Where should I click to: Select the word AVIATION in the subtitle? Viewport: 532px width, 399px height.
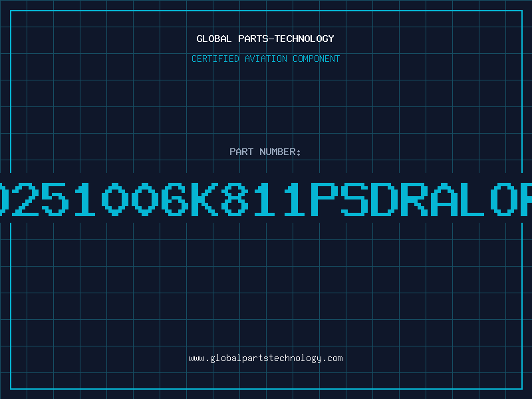click(265, 59)
